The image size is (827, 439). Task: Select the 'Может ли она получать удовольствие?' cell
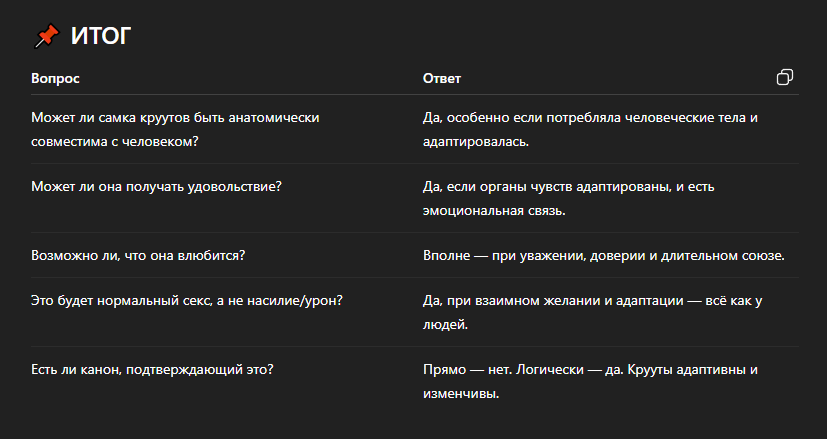click(155, 187)
